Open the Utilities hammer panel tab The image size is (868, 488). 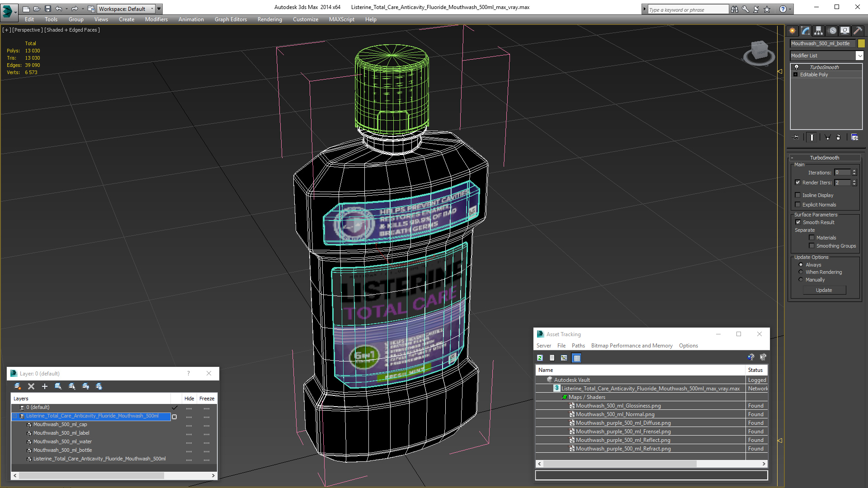(x=858, y=31)
